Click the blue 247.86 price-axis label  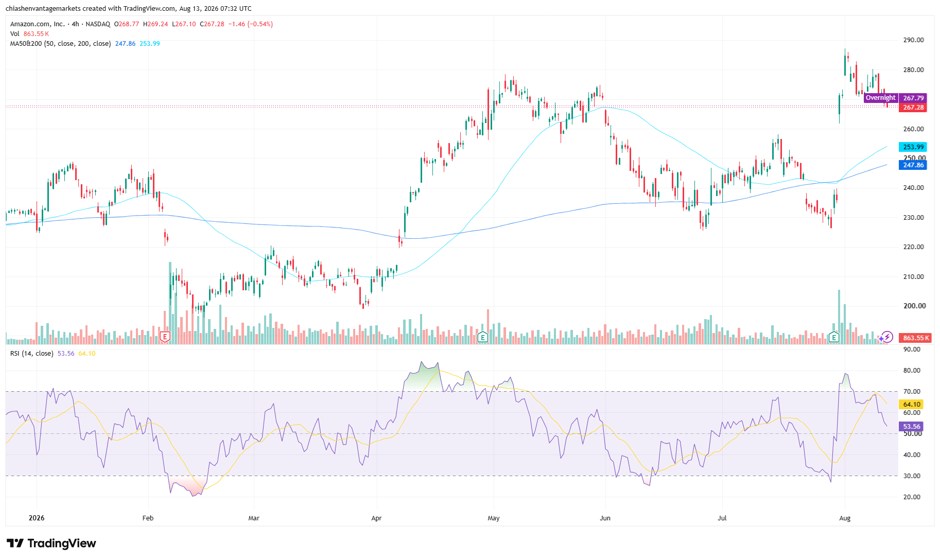tap(913, 165)
